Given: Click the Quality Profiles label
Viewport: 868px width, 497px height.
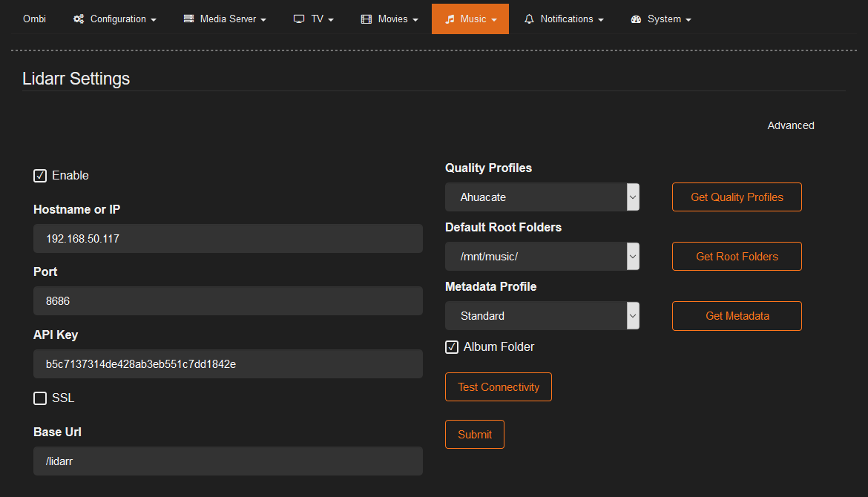Looking at the screenshot, I should [x=488, y=168].
